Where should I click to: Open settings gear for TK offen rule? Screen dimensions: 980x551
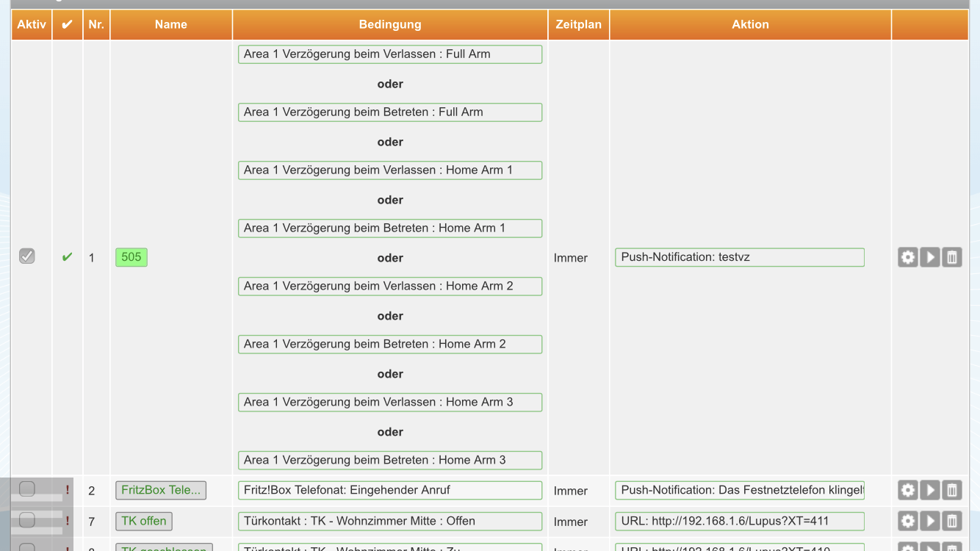point(908,521)
